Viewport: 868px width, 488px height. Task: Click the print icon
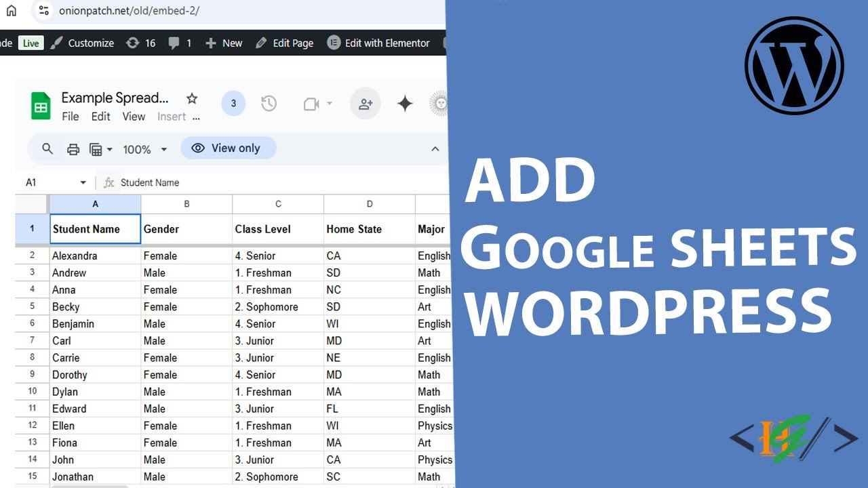point(73,149)
